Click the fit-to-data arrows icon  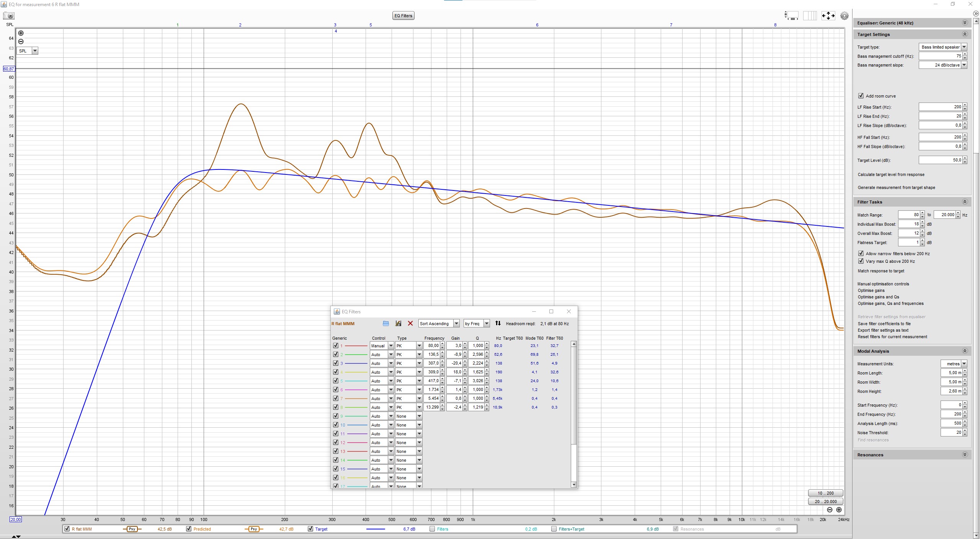click(828, 16)
